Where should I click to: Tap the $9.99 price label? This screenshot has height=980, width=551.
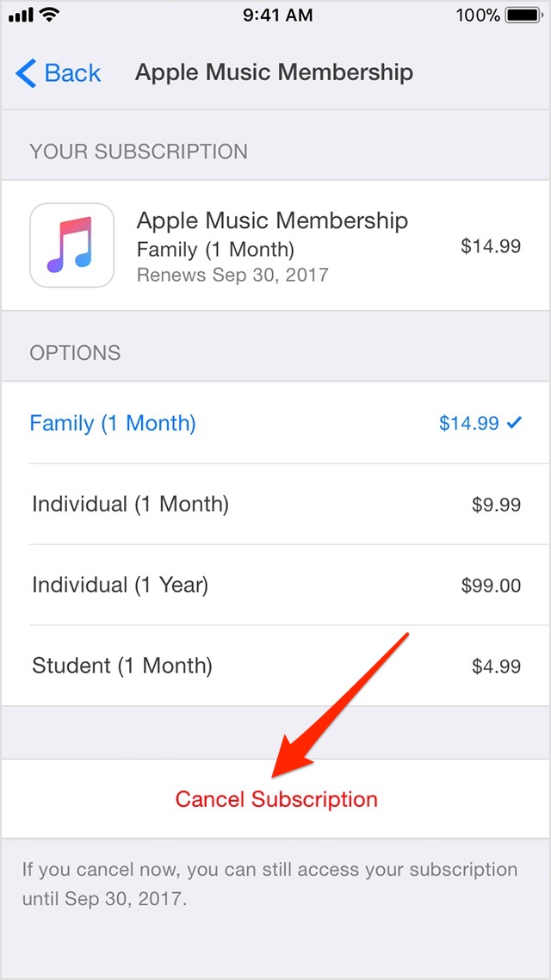(496, 505)
